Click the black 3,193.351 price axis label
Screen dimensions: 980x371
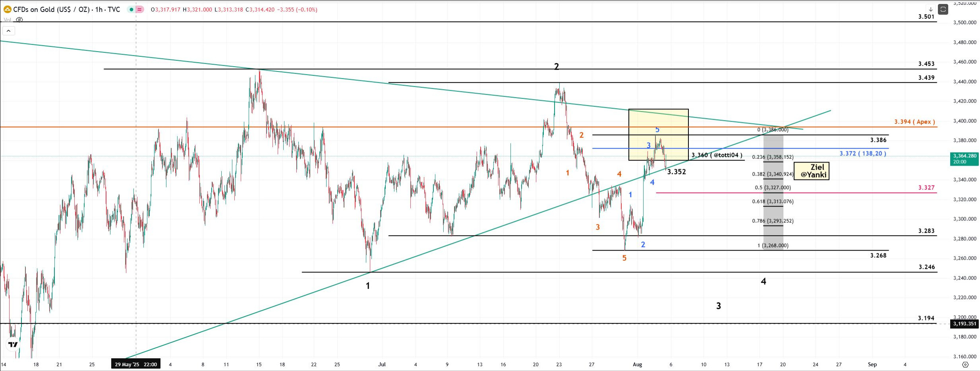(x=965, y=324)
